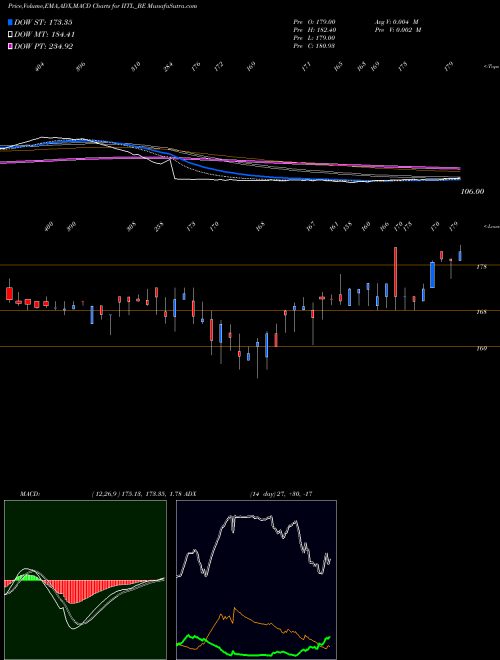Open the green MACD histogram chart panel
Viewport: 500px width, 660px height.
pos(85,580)
